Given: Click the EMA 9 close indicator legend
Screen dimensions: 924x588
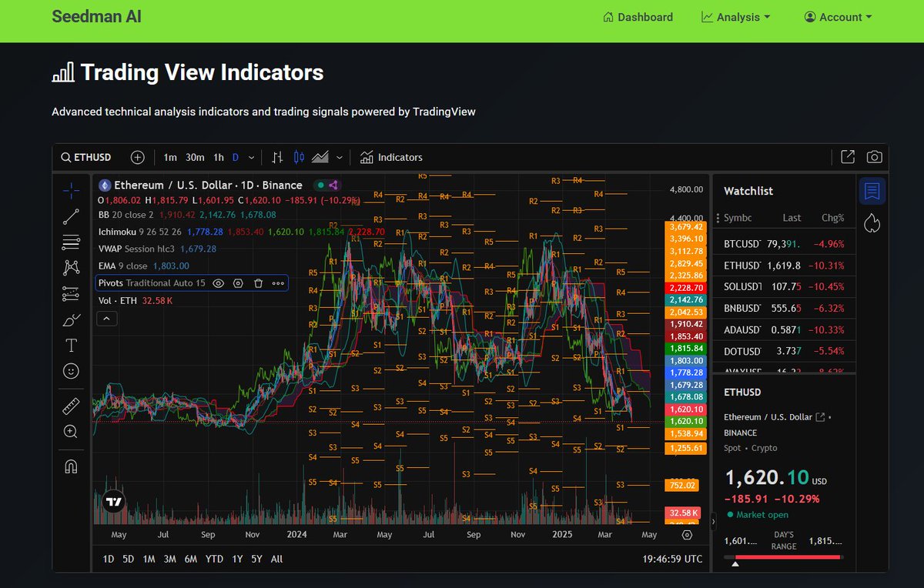Looking at the screenshot, I should (x=122, y=266).
